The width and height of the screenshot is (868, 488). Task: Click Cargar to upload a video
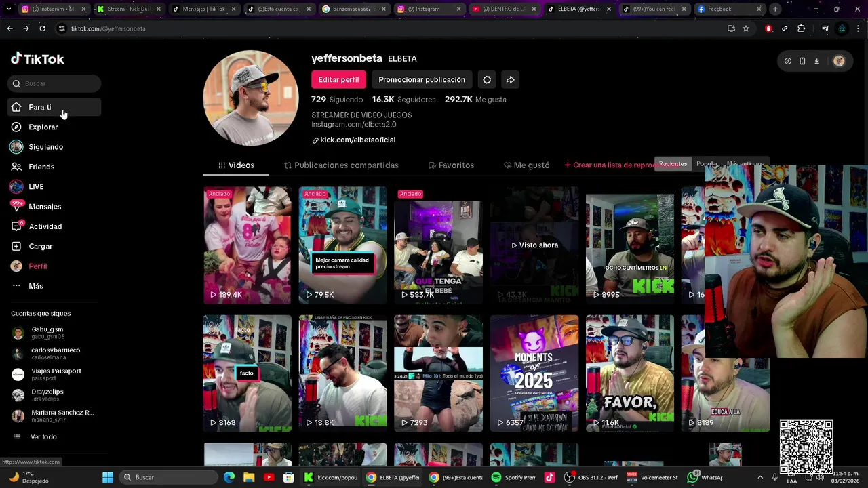point(54,246)
